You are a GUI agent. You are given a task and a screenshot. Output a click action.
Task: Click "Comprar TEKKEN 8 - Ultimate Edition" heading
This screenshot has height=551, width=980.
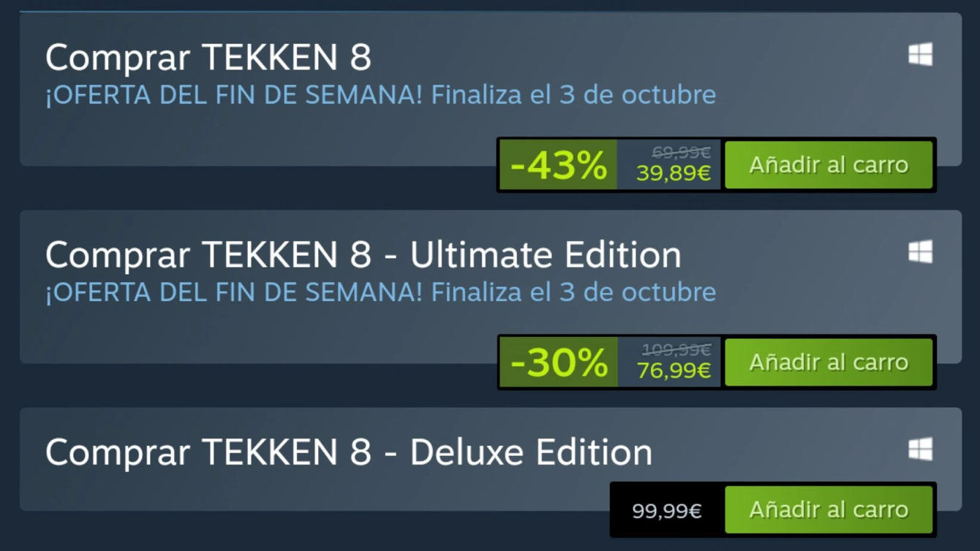(x=363, y=255)
